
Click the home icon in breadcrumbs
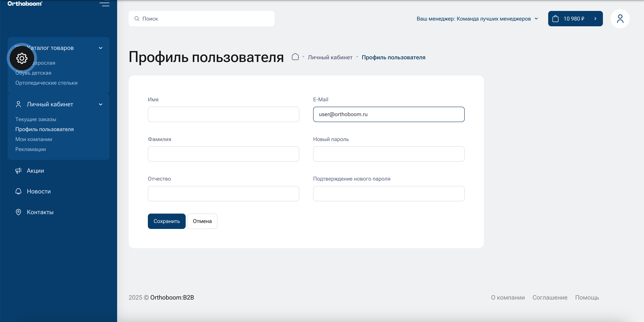[295, 57]
